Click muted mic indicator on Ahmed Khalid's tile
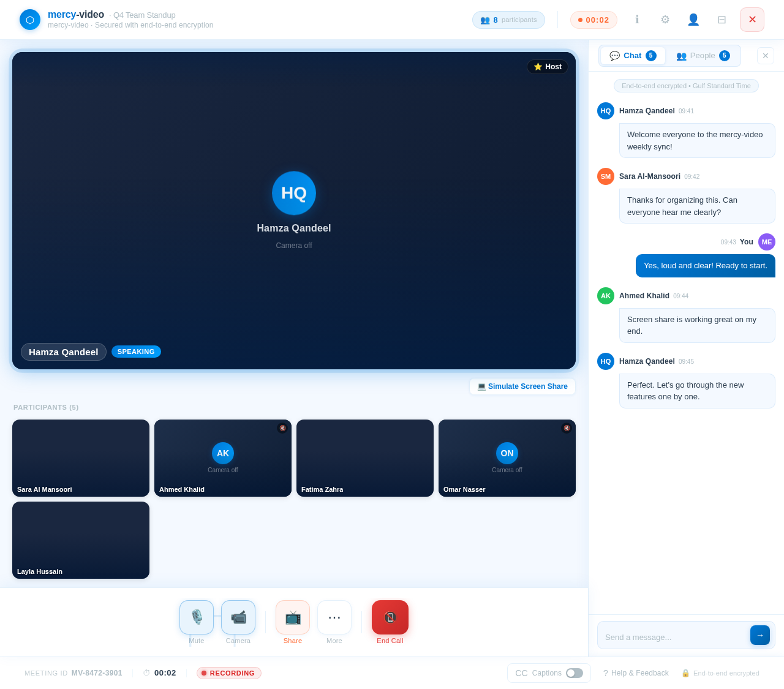The image size is (784, 689). pyautogui.click(x=283, y=427)
